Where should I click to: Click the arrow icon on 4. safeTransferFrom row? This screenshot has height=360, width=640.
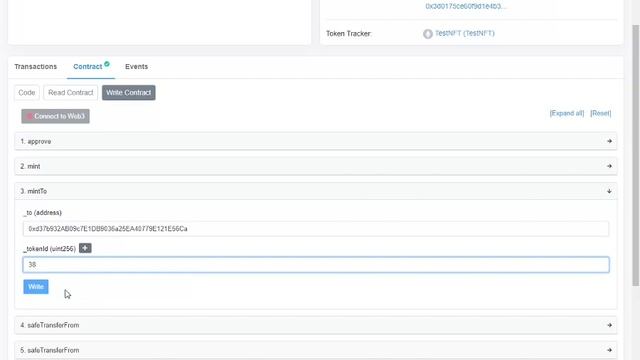tap(609, 325)
